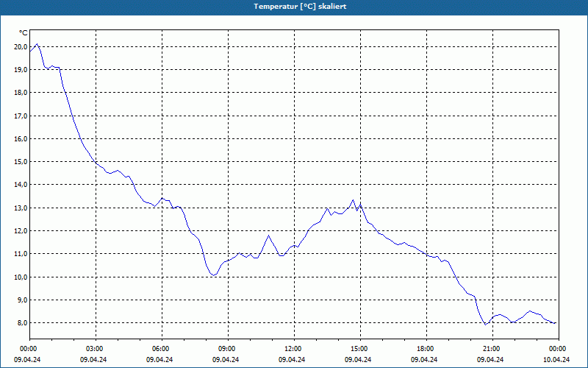Viewport: 588px width, 368px height.
Task: Select the 09.04.24 date under 06:00
Action: [x=159, y=360]
